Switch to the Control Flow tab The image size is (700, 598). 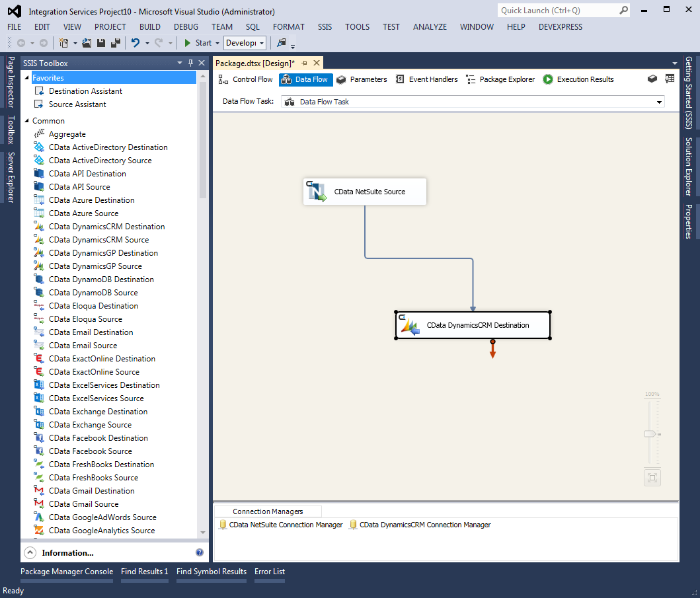[x=245, y=79]
